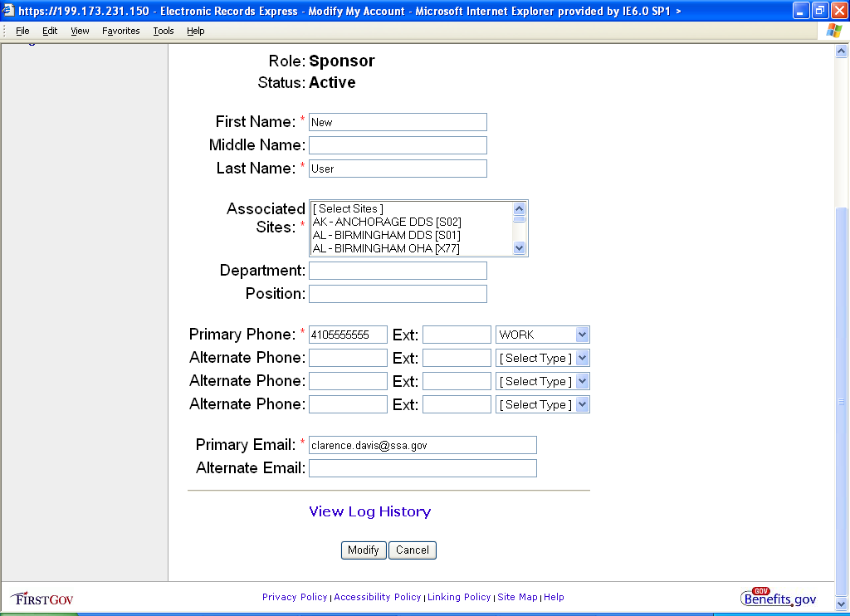The height and width of the screenshot is (616, 850).
Task: Click into the Primary Email field
Action: pyautogui.click(x=423, y=445)
